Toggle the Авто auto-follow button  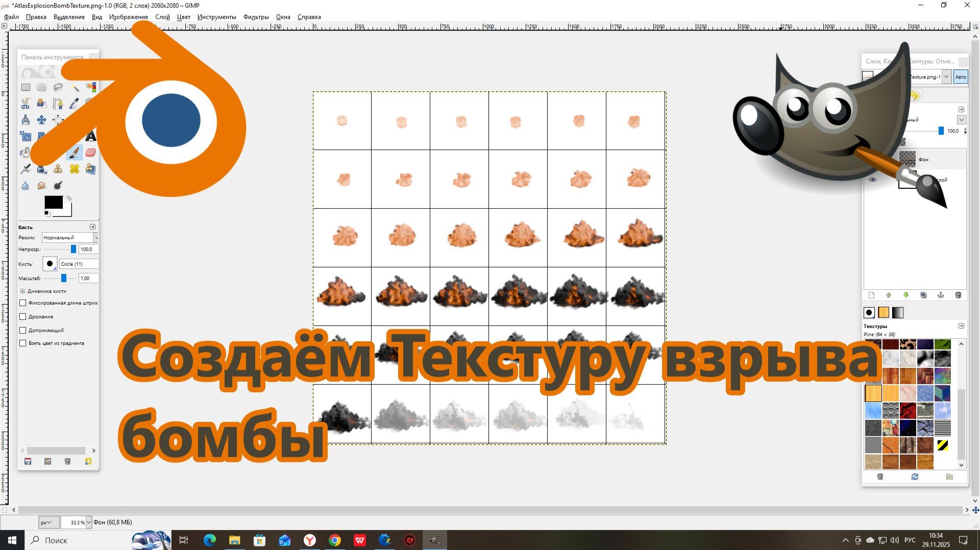(961, 77)
